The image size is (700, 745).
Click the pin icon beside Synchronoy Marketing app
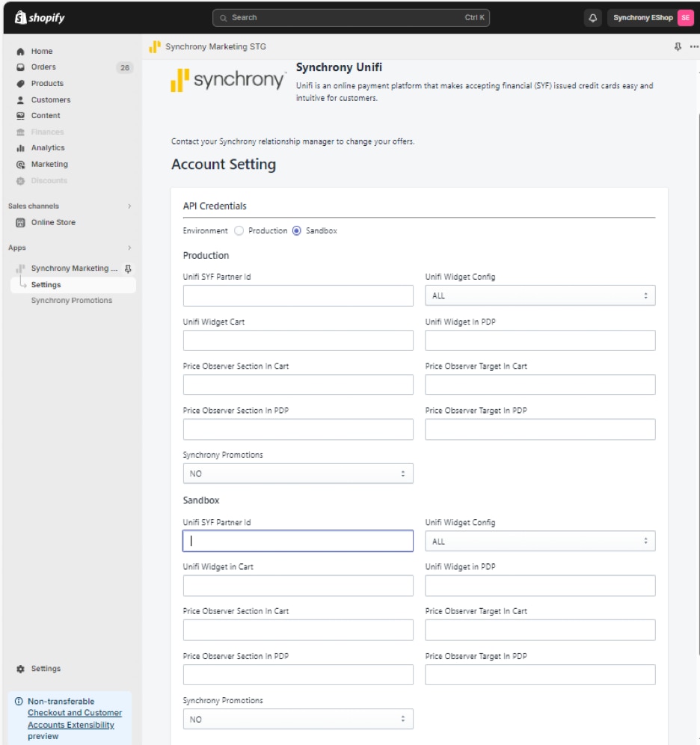(x=128, y=269)
